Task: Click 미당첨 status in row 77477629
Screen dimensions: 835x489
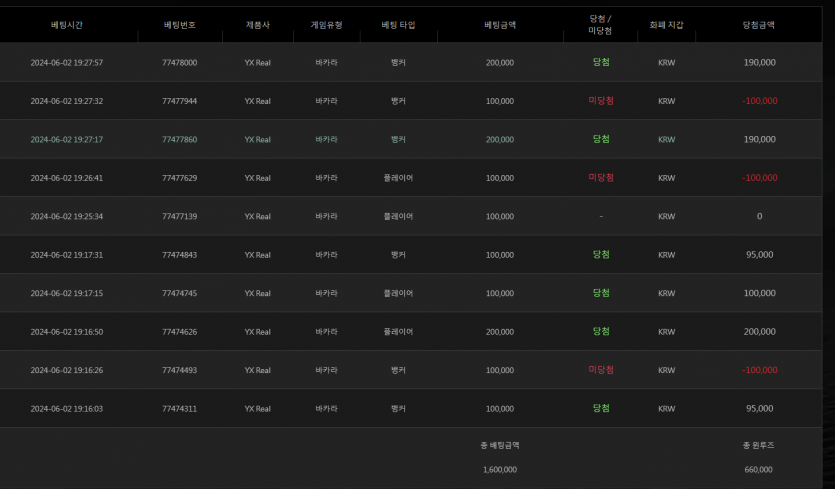Action: (x=601, y=177)
